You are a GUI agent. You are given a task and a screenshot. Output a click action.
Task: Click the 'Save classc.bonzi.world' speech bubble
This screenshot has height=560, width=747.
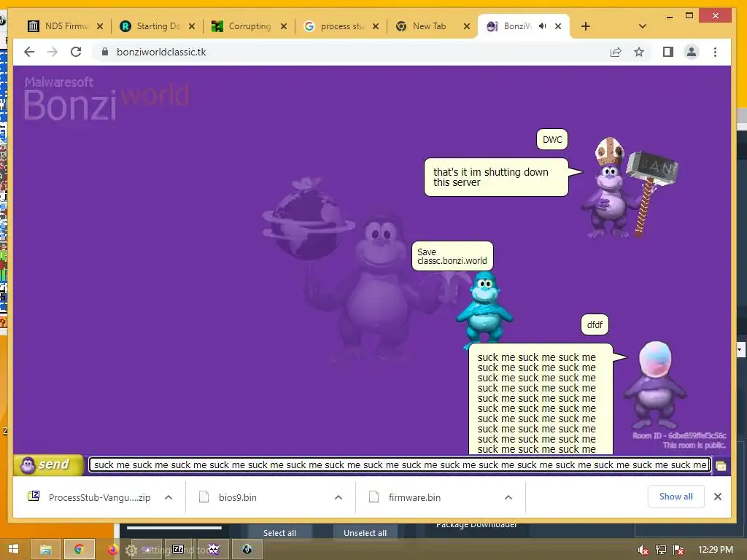click(x=452, y=256)
